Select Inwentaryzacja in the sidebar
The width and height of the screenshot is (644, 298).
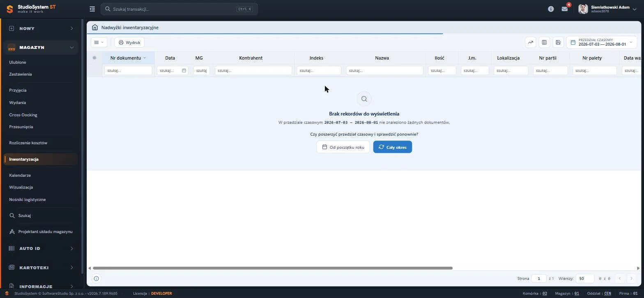pos(41,159)
